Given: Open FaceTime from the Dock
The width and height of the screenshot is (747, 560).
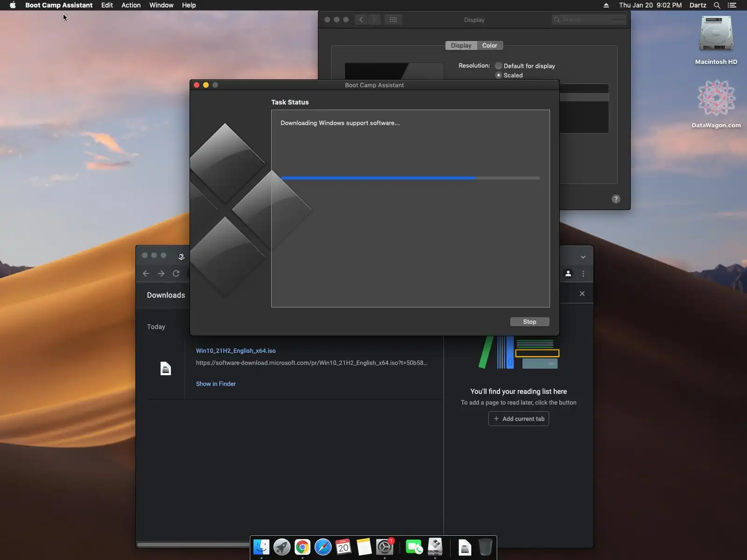Looking at the screenshot, I should pyautogui.click(x=414, y=547).
